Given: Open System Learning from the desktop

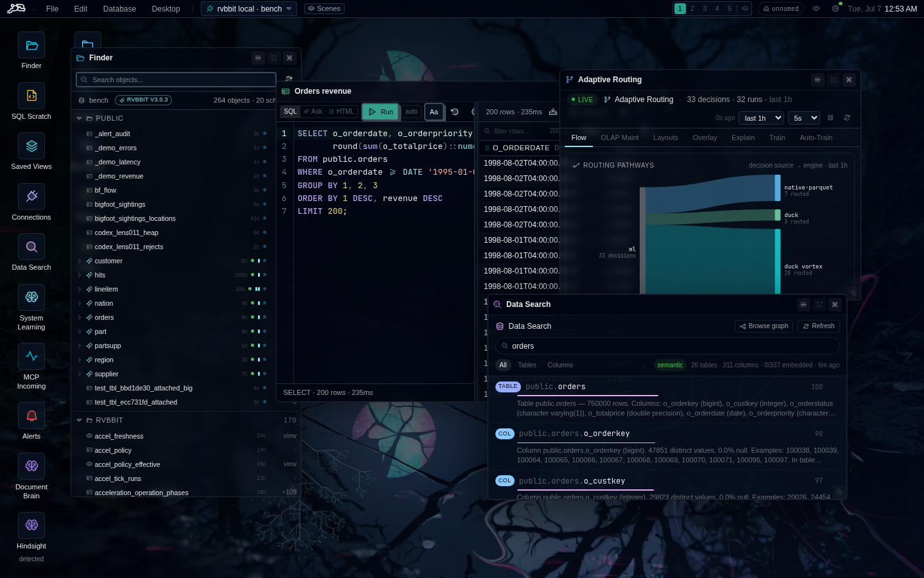Looking at the screenshot, I should coord(31,297).
